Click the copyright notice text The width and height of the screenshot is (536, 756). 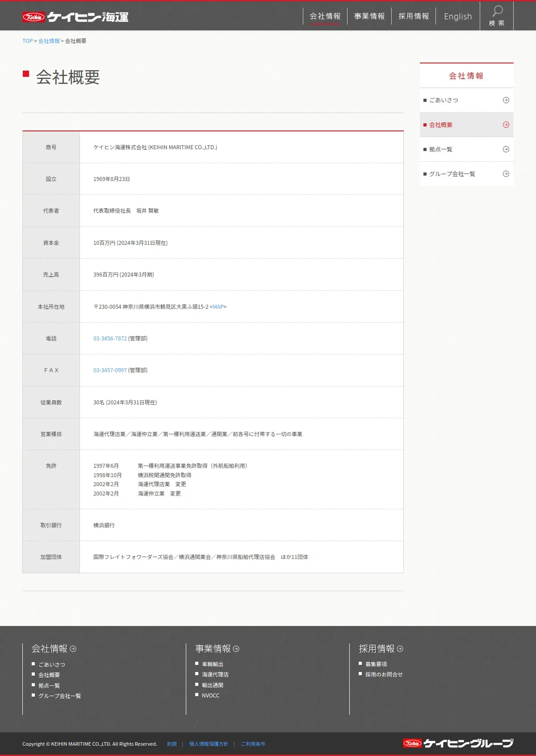point(90,744)
